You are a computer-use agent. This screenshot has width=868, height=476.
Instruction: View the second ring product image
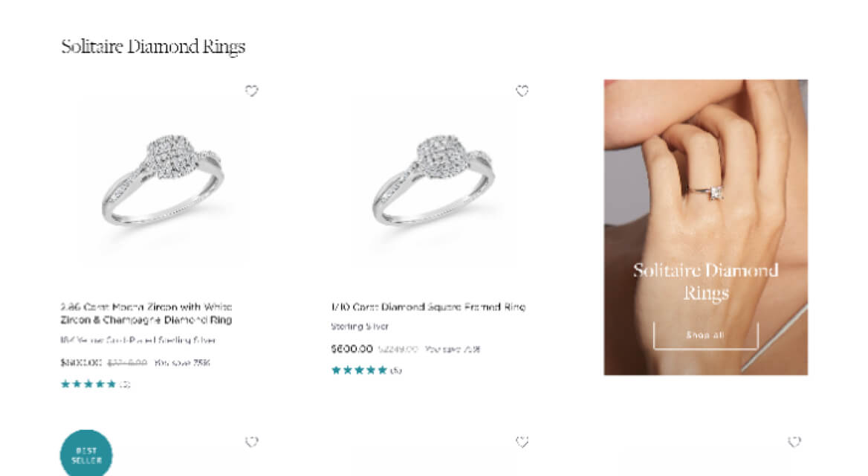tap(435, 180)
